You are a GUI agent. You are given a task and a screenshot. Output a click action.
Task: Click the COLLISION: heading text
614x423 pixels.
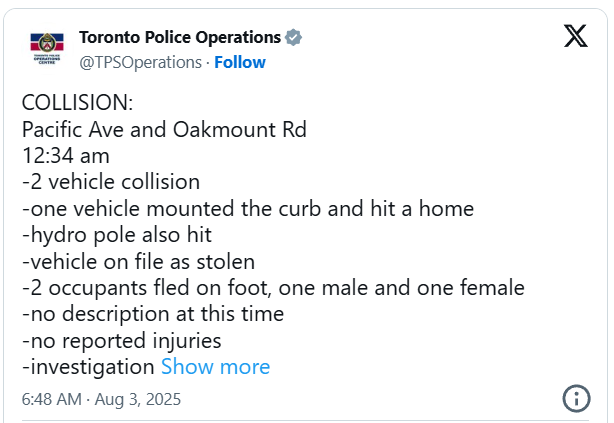tap(77, 104)
